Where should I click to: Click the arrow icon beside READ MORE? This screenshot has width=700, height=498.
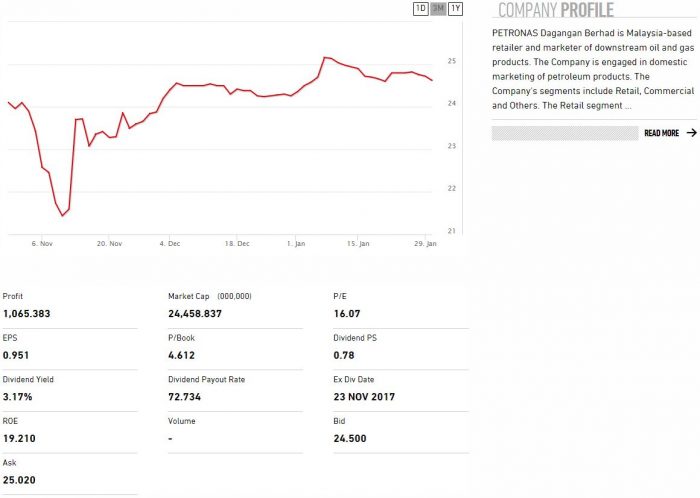[x=691, y=133]
